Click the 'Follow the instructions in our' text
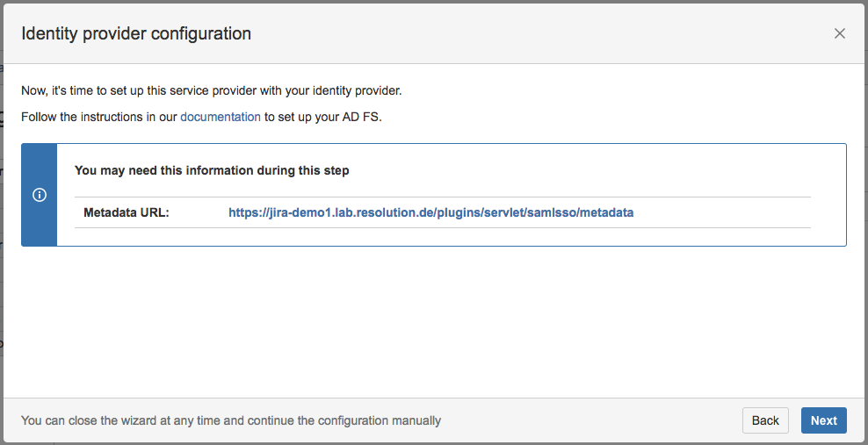Viewport: 868px width, 445px height. pyautogui.click(x=99, y=118)
